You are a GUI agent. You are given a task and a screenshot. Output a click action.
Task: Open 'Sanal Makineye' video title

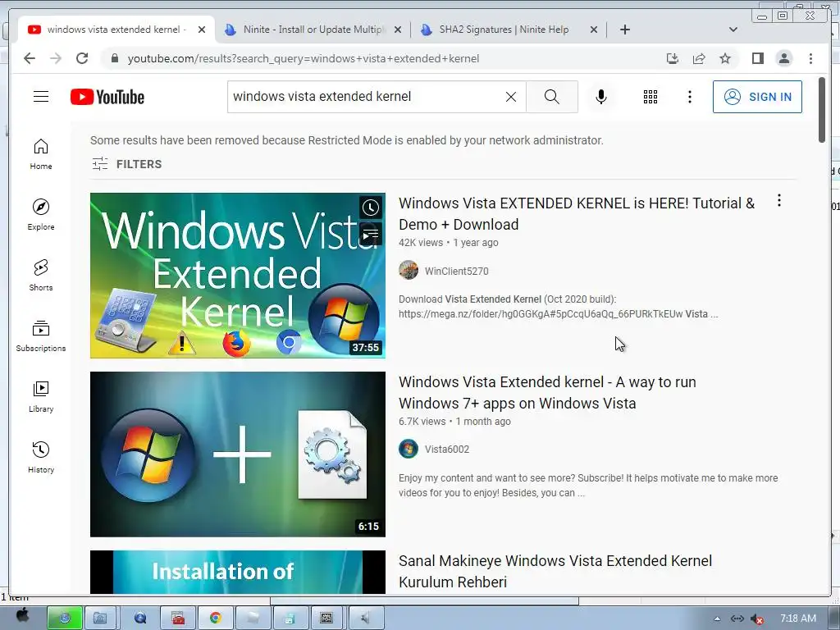pos(555,571)
